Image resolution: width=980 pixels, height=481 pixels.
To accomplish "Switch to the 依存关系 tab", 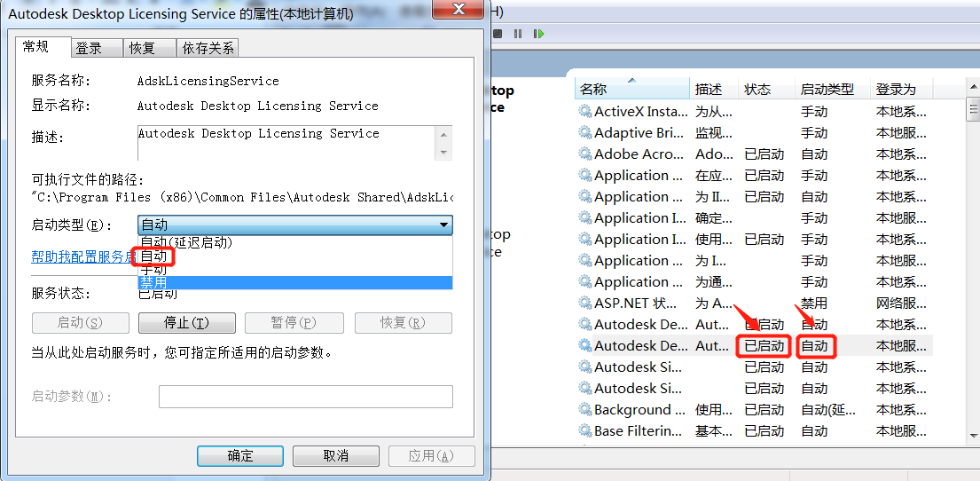I will (208, 48).
